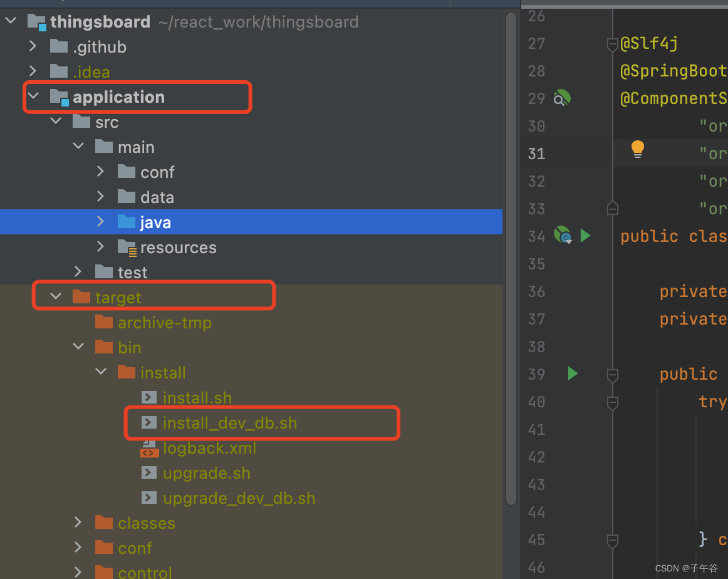Click the main folder icon

104,146
